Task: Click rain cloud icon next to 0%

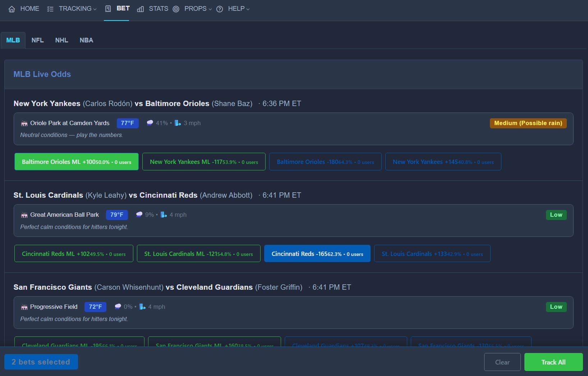Action: pos(118,307)
